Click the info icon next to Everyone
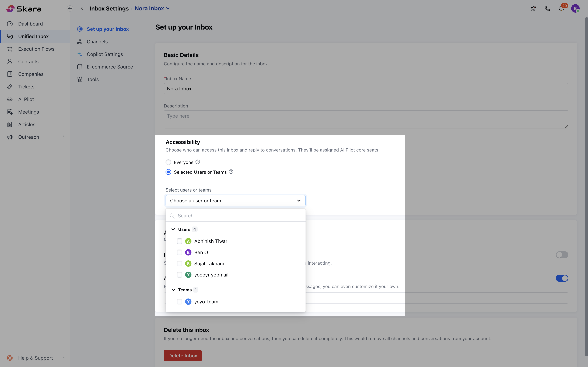Screen dimensions: 588x367 click(x=198, y=162)
